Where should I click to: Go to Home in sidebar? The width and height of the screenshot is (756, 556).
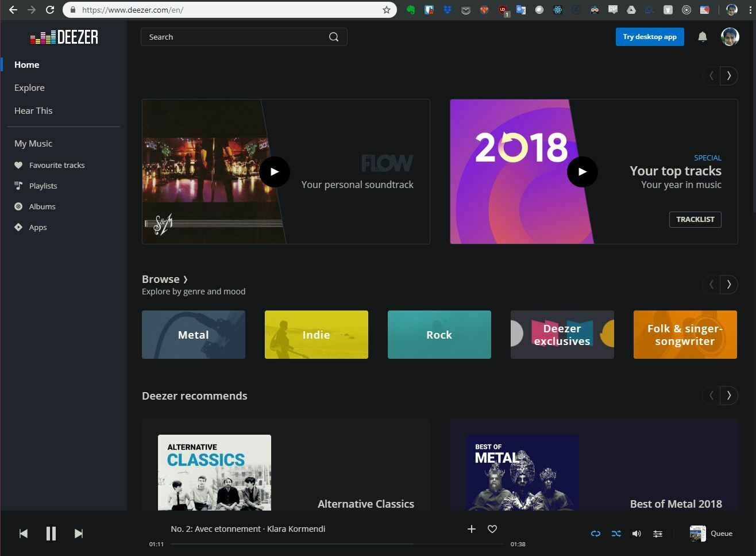pyautogui.click(x=27, y=64)
